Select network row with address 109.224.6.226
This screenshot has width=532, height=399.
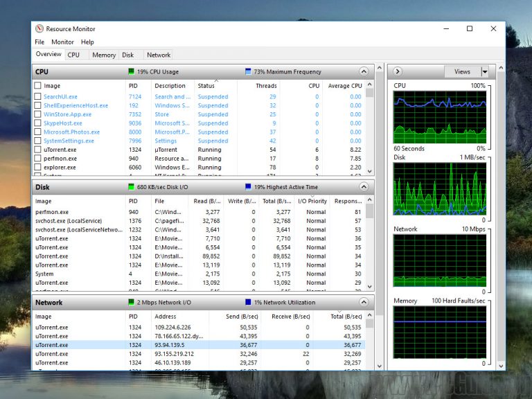[199, 328]
